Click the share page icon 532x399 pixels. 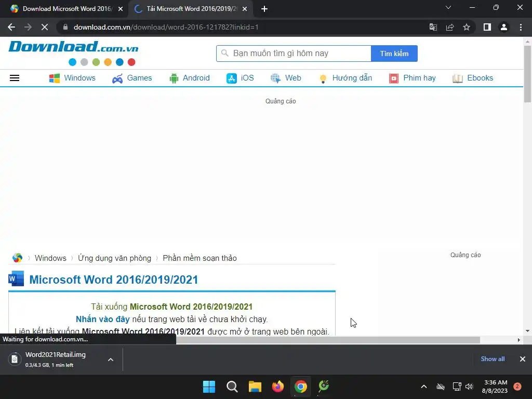coord(450,27)
